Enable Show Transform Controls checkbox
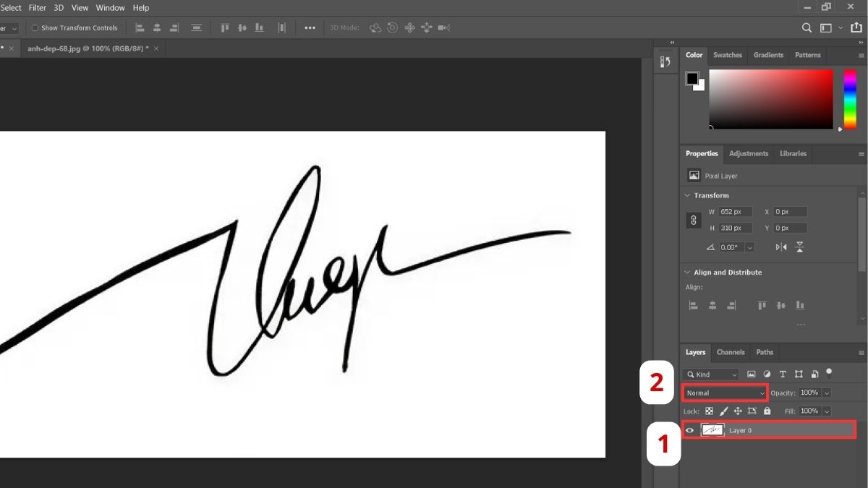The height and width of the screenshot is (488, 868). (x=35, y=28)
